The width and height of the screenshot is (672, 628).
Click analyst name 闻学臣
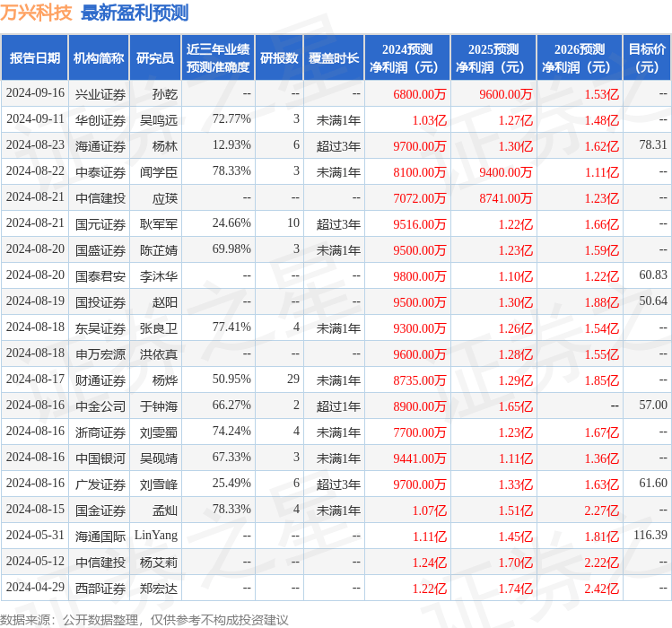(x=159, y=172)
